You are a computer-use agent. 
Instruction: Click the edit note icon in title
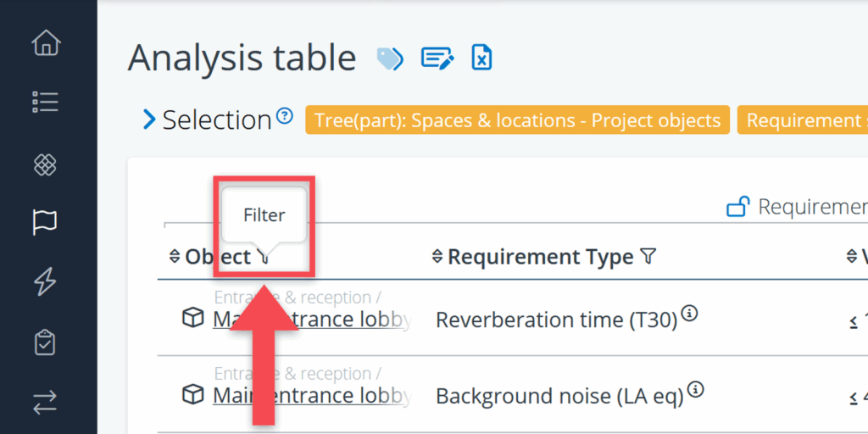tap(437, 58)
